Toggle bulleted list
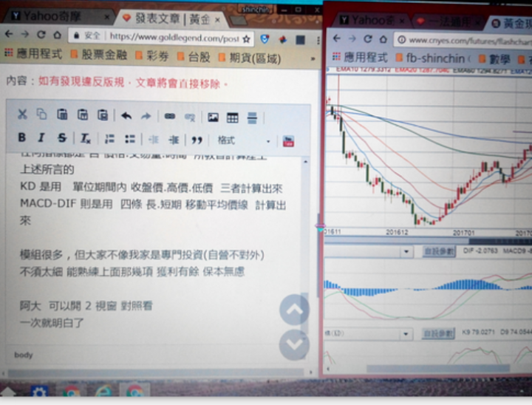 click(130, 139)
